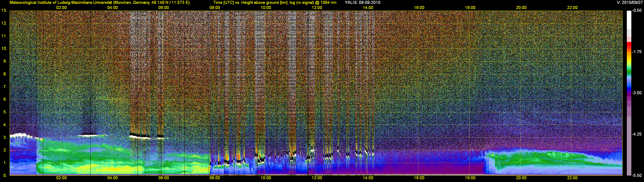Click 22:00 on the bottom time axis
This screenshot has height=182, width=644.
pyautogui.click(x=572, y=178)
